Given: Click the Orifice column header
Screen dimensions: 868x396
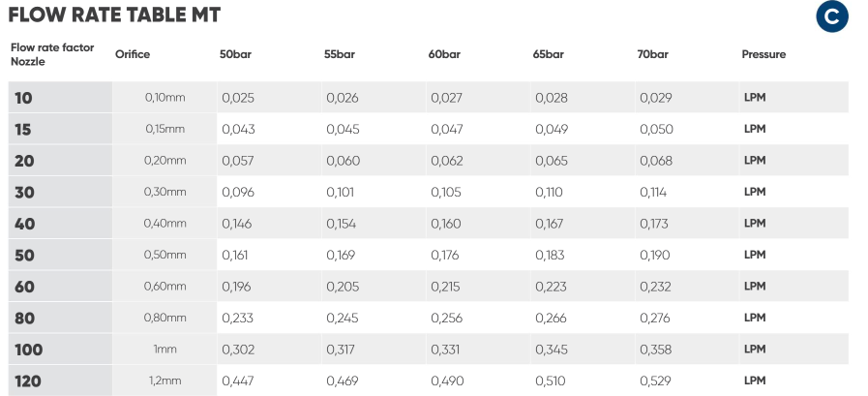Looking at the screenshot, I should [133, 54].
